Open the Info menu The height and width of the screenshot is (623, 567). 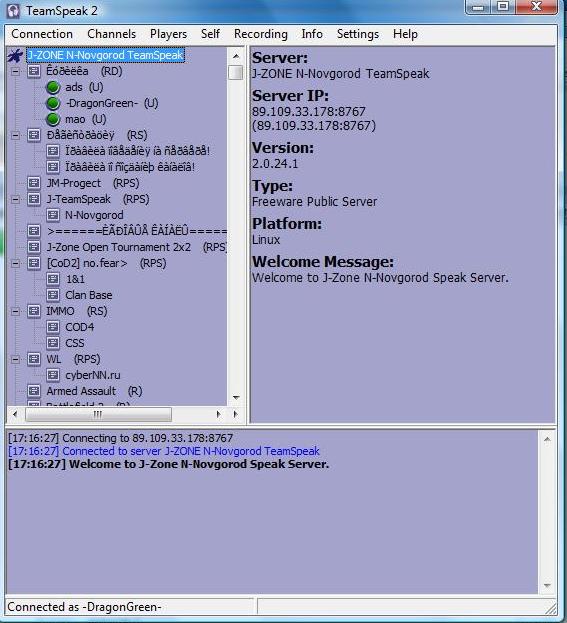[312, 34]
